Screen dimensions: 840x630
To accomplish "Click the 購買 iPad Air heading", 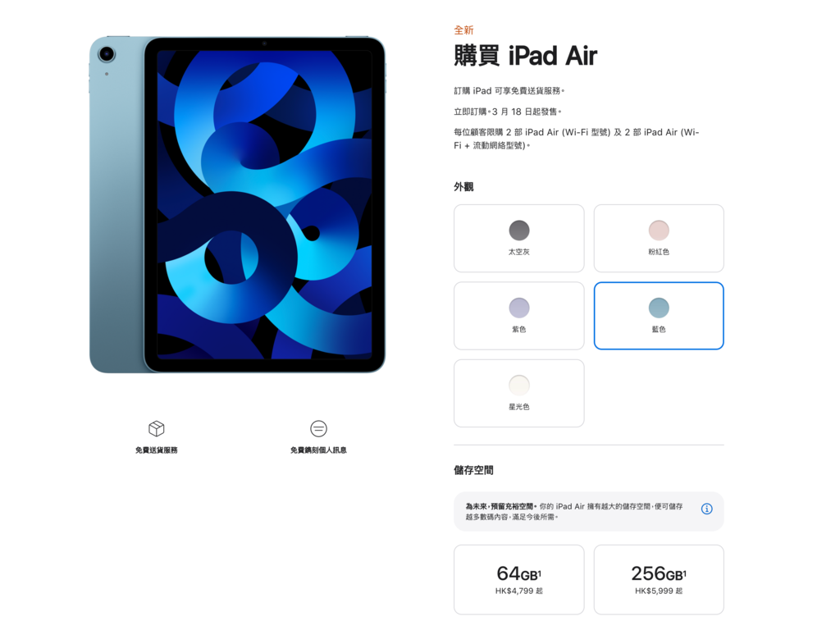I will 526,56.
